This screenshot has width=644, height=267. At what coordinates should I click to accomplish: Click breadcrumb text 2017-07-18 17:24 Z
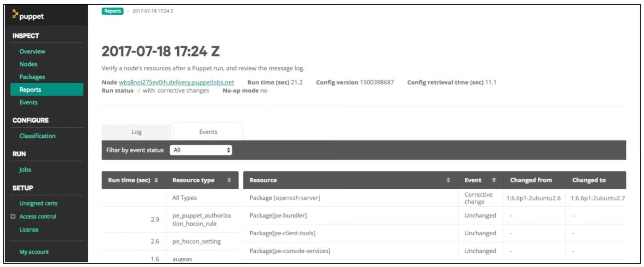[x=153, y=11]
